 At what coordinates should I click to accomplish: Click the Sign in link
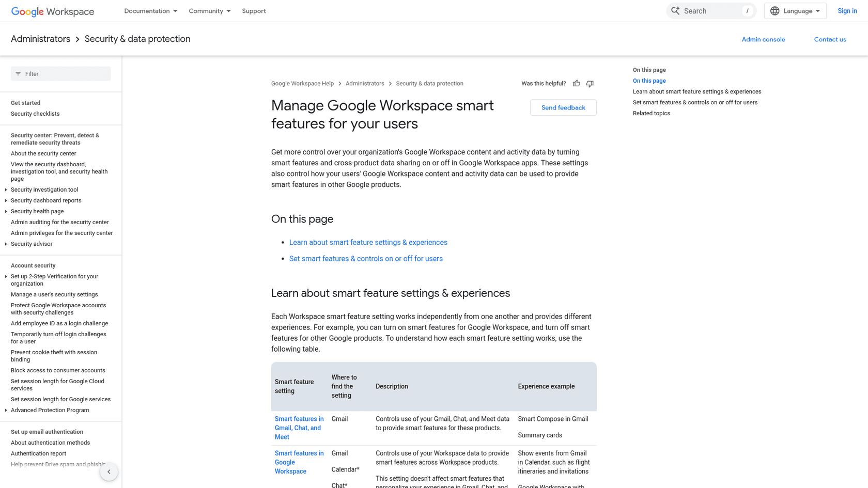pyautogui.click(x=847, y=11)
